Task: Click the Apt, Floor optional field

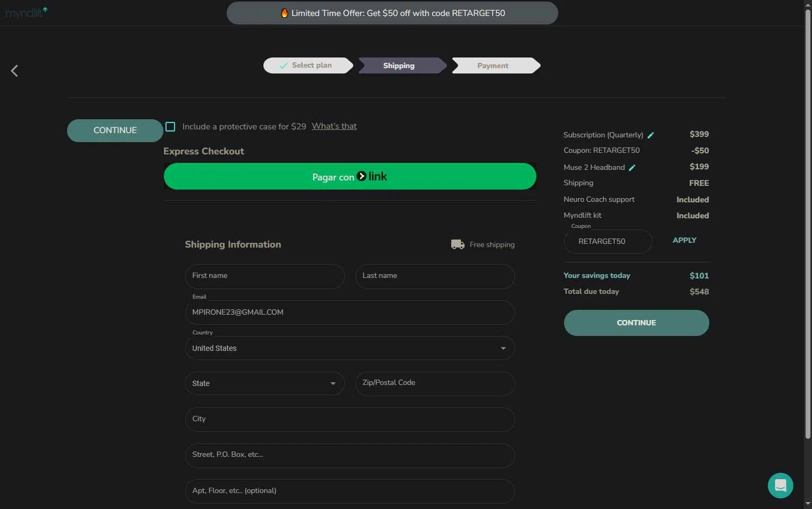Action: (x=350, y=491)
